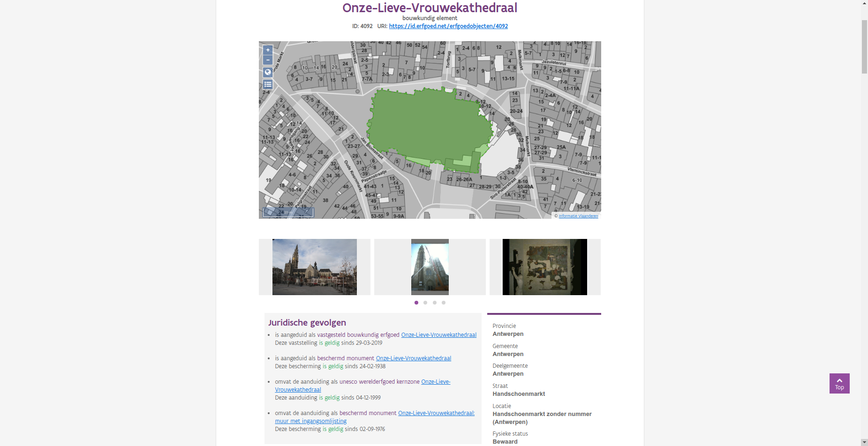Screen dimensions: 868x446
Task: Click the date text 'sinds 29-03-2019'
Action: point(362,343)
